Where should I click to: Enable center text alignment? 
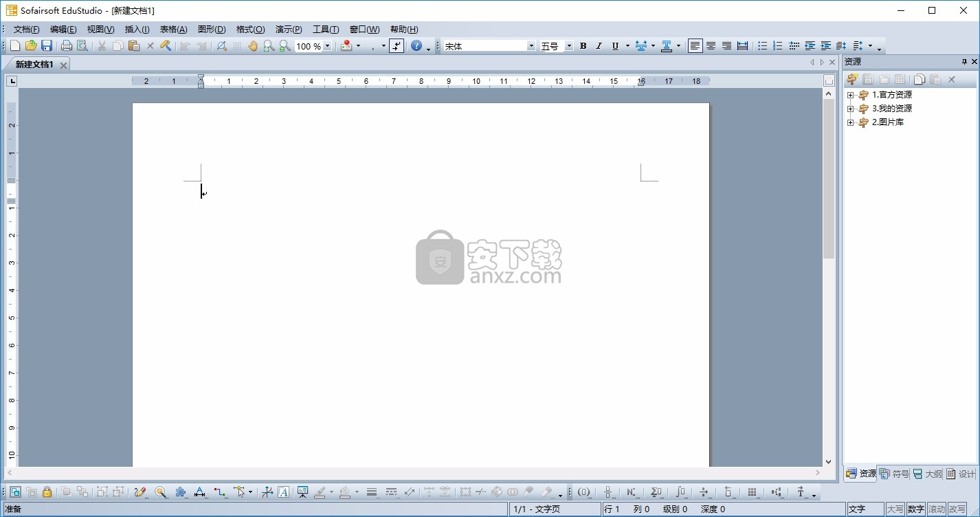(711, 46)
